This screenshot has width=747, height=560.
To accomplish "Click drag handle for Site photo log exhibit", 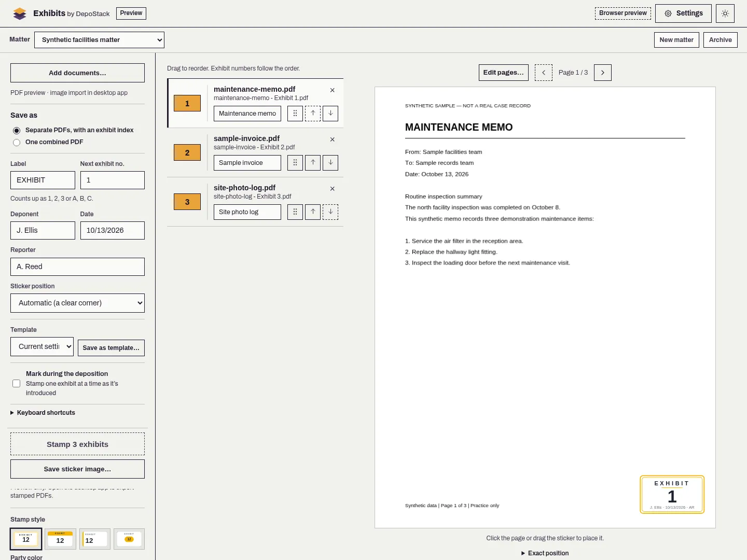I will click(295, 212).
